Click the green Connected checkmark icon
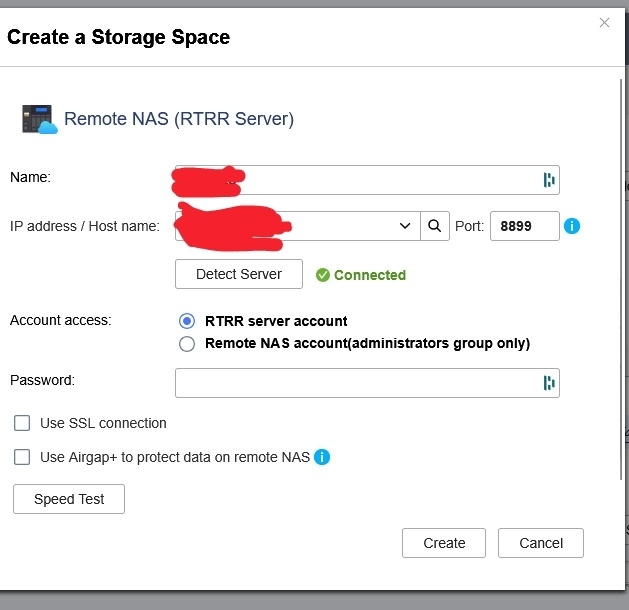 coord(322,275)
